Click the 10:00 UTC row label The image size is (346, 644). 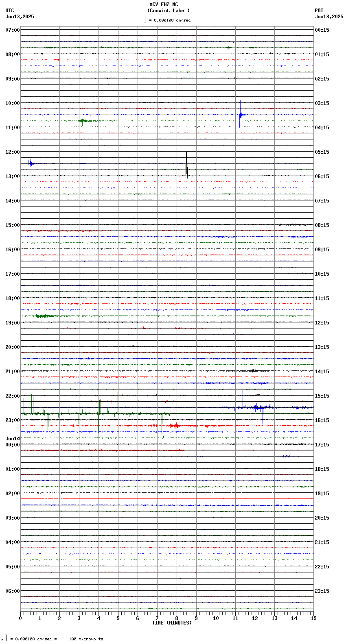pyautogui.click(x=13, y=103)
